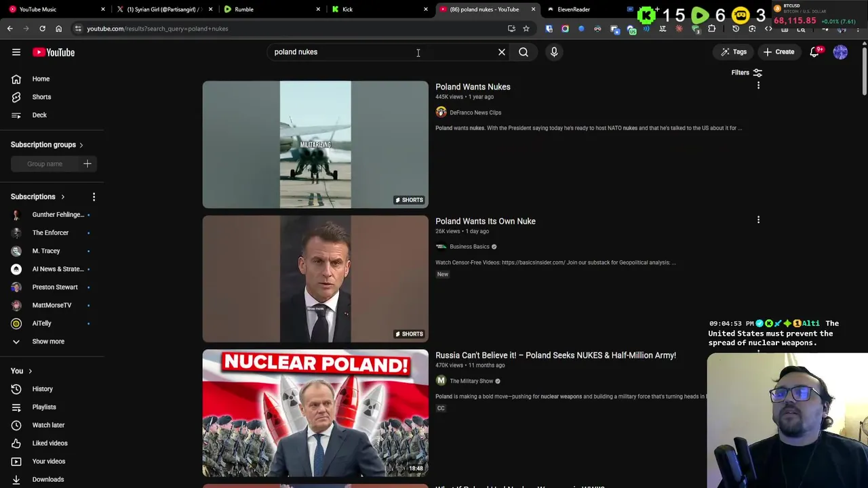Open the History icon
Image resolution: width=868 pixels, height=488 pixels.
16,389
